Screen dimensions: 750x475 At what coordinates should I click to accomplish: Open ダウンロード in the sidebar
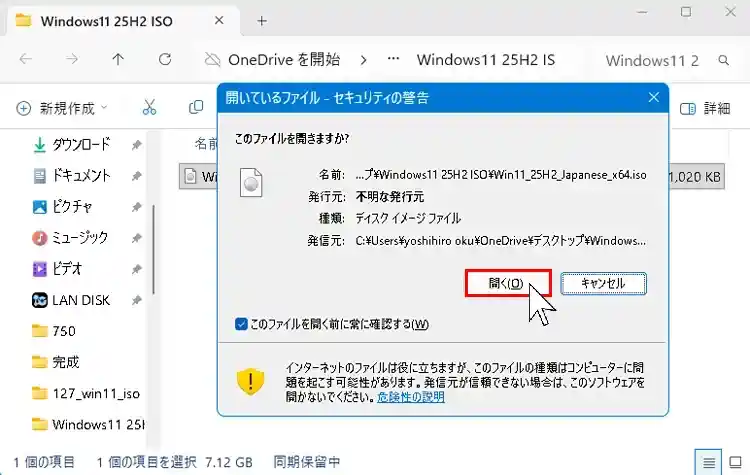[81, 144]
